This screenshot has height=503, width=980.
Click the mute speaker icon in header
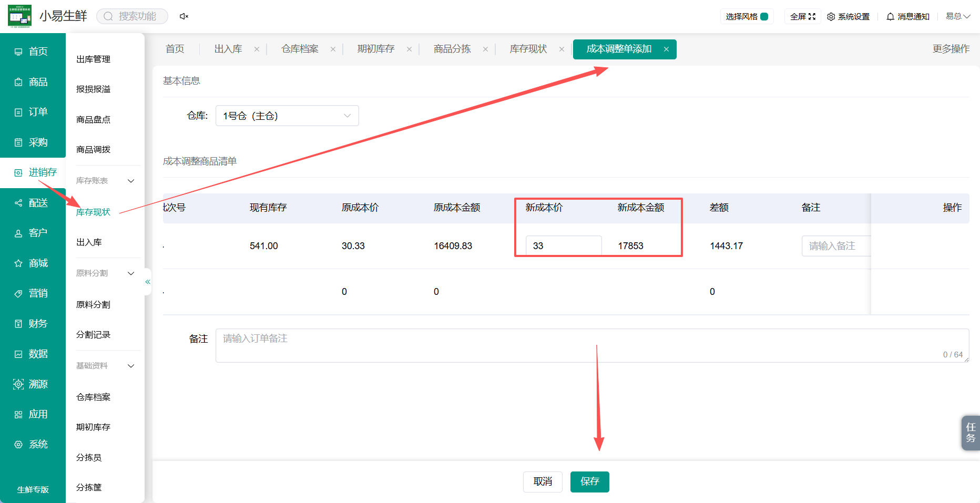point(184,16)
